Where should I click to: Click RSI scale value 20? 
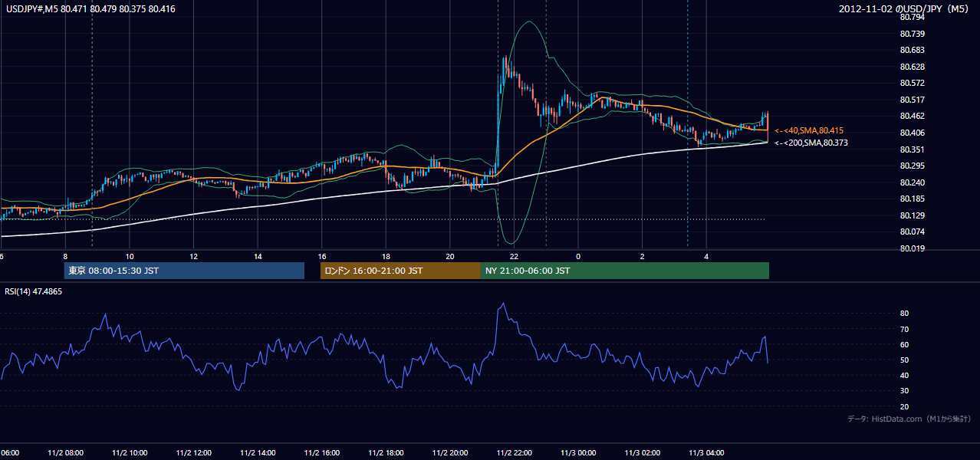(x=904, y=406)
